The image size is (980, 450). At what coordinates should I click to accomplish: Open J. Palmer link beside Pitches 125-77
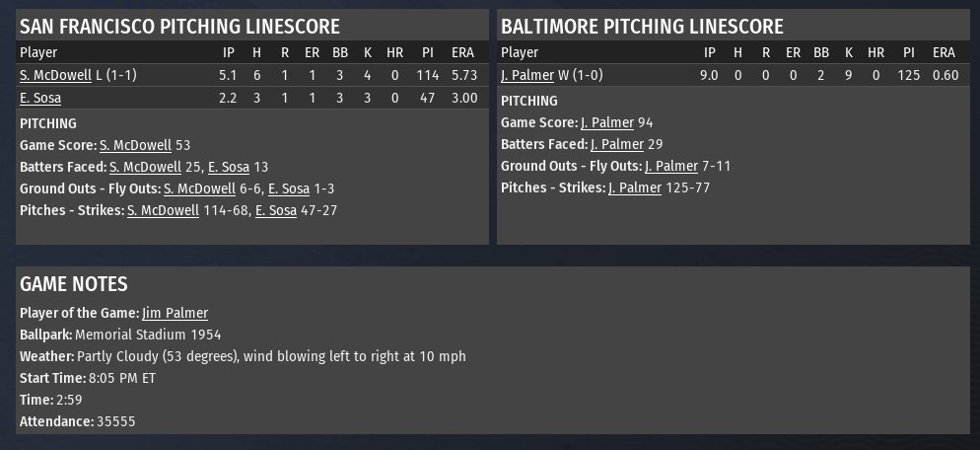pyautogui.click(x=634, y=187)
